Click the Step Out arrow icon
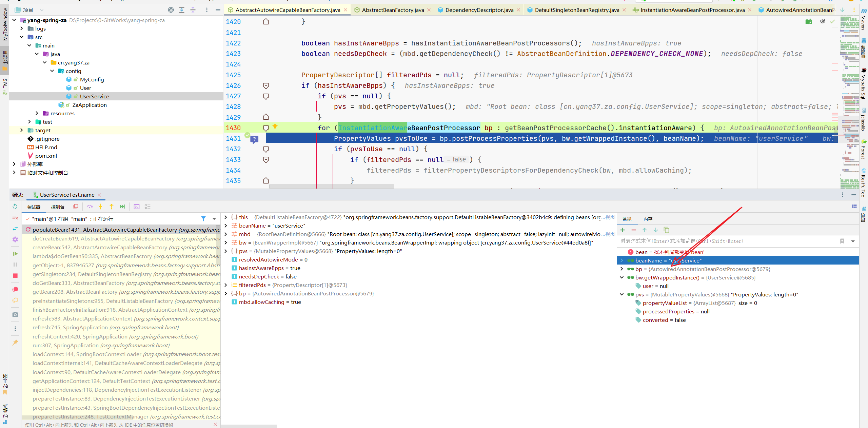 [x=112, y=207]
